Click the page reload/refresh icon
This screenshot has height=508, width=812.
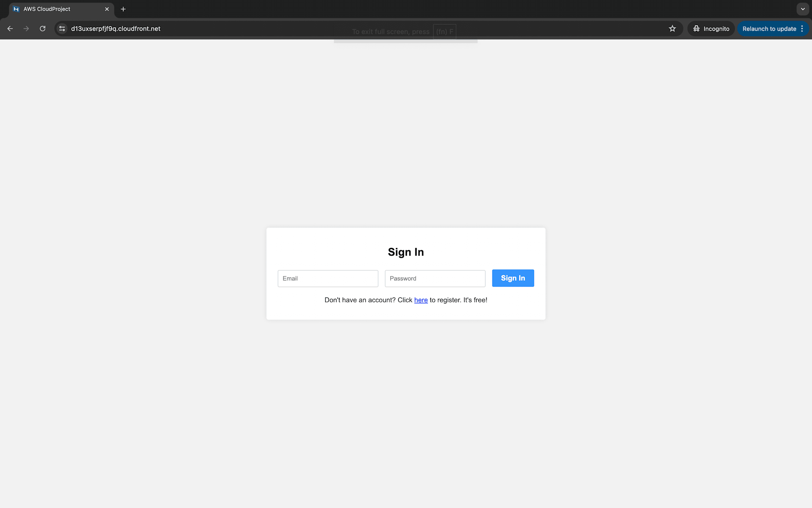click(x=43, y=28)
